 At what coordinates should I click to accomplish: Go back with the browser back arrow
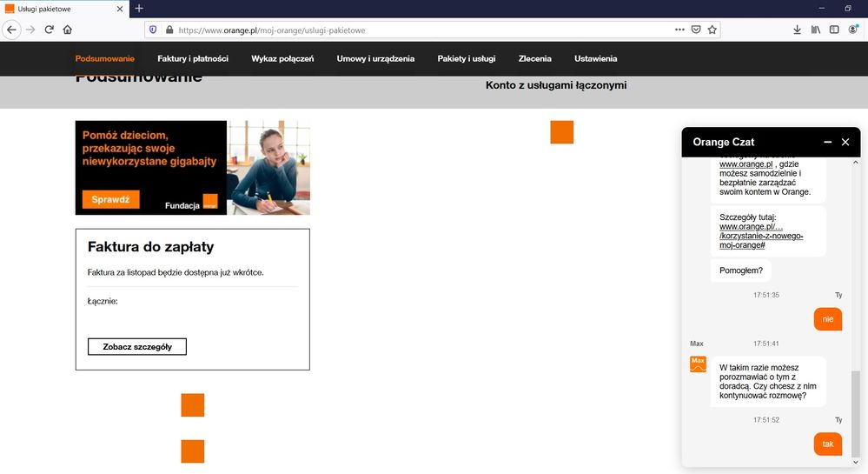(x=11, y=30)
